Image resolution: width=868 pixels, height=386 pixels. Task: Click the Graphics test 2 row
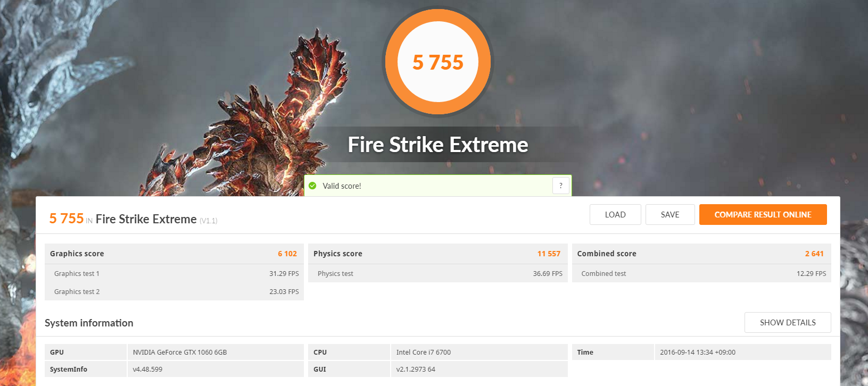[174, 291]
